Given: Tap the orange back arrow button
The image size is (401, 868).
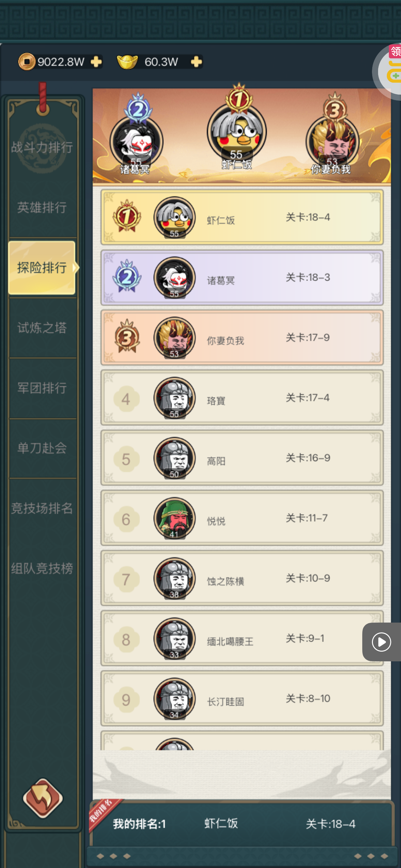Looking at the screenshot, I should 43,798.
